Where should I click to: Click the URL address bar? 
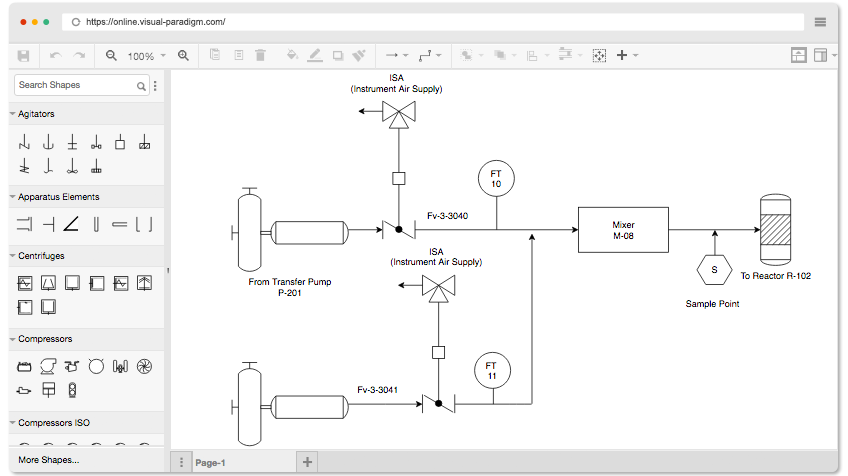point(433,22)
